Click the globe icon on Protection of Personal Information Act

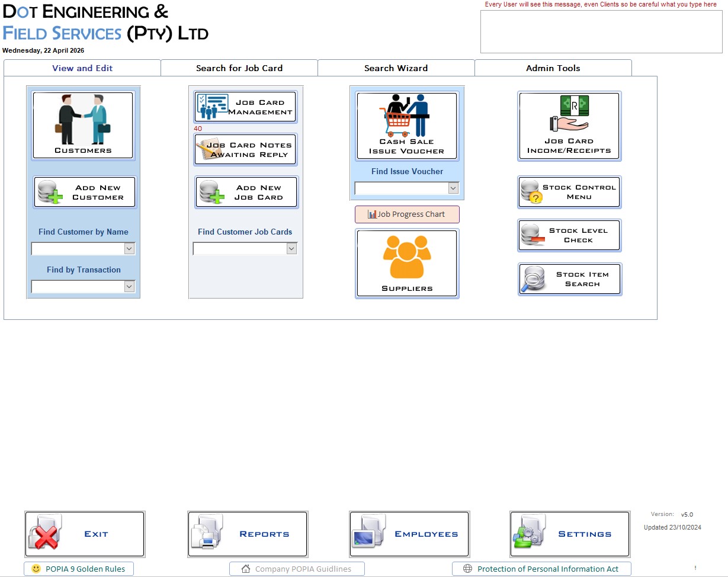(467, 569)
